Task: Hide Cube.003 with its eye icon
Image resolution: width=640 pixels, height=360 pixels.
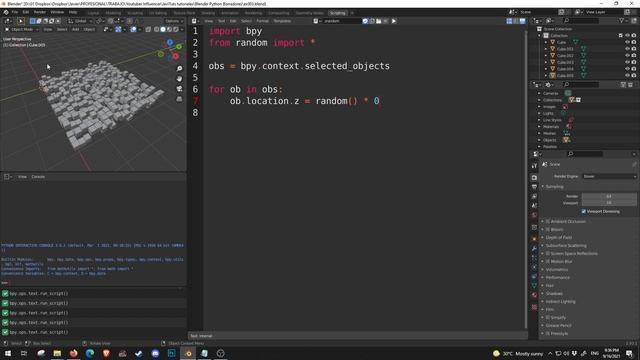Action: tap(627, 62)
